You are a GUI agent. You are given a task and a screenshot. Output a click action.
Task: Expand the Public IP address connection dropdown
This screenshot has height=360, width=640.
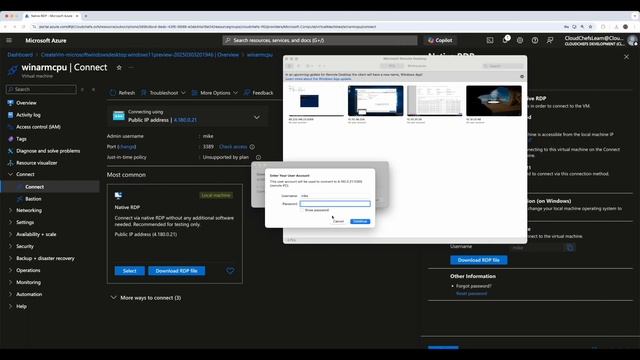coord(257,117)
